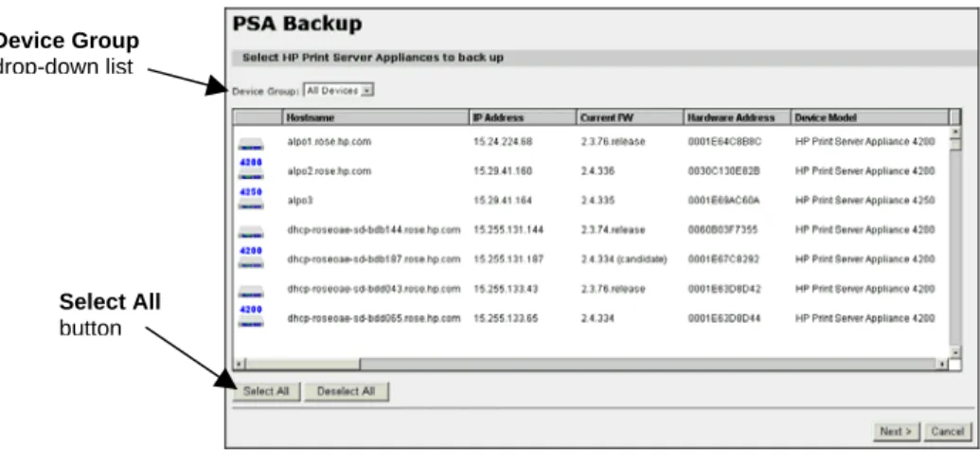Image resolution: width=980 pixels, height=466 pixels.
Task: Click firmware 2.4.334 (candidate)
Action: pos(624,260)
